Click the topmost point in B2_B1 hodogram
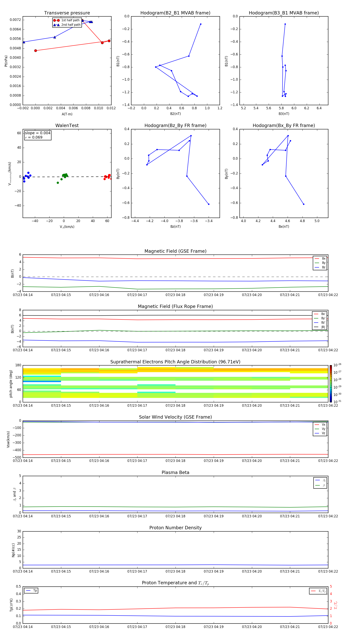The image size is (351, 644). click(x=201, y=24)
